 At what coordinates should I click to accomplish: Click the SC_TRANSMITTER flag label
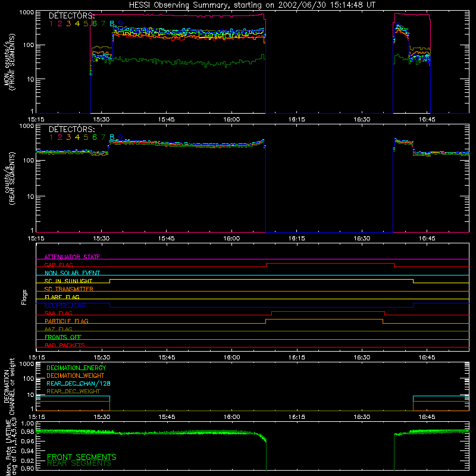click(x=69, y=289)
